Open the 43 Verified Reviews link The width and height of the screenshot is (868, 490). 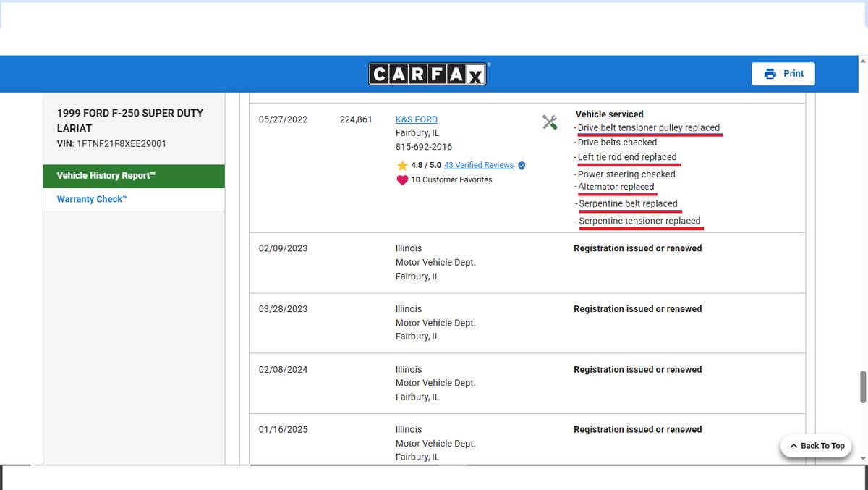478,166
